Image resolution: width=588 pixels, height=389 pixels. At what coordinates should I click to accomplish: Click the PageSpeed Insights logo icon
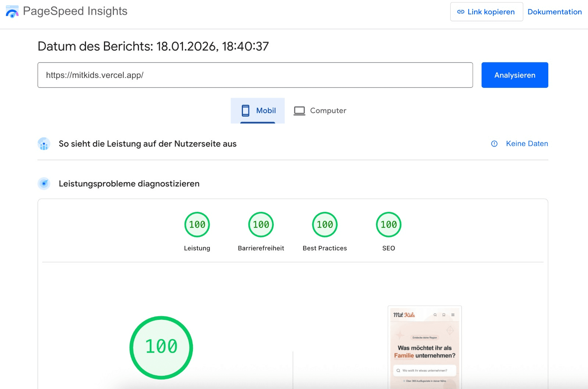pyautogui.click(x=12, y=11)
